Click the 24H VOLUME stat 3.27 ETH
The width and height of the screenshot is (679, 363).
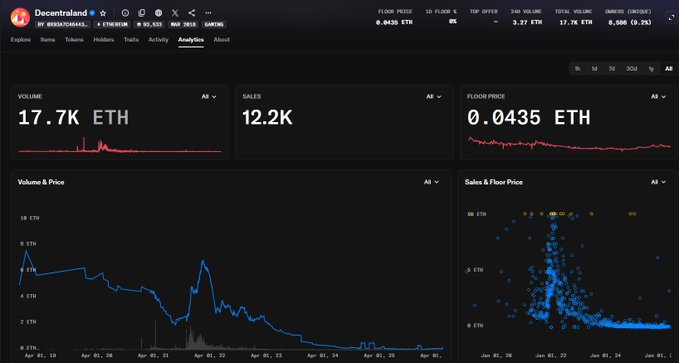527,22
